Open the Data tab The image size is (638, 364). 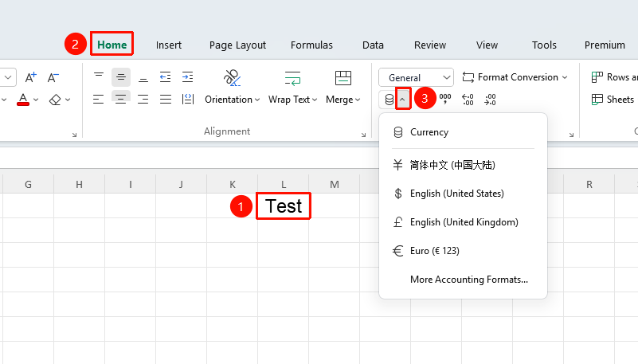373,45
